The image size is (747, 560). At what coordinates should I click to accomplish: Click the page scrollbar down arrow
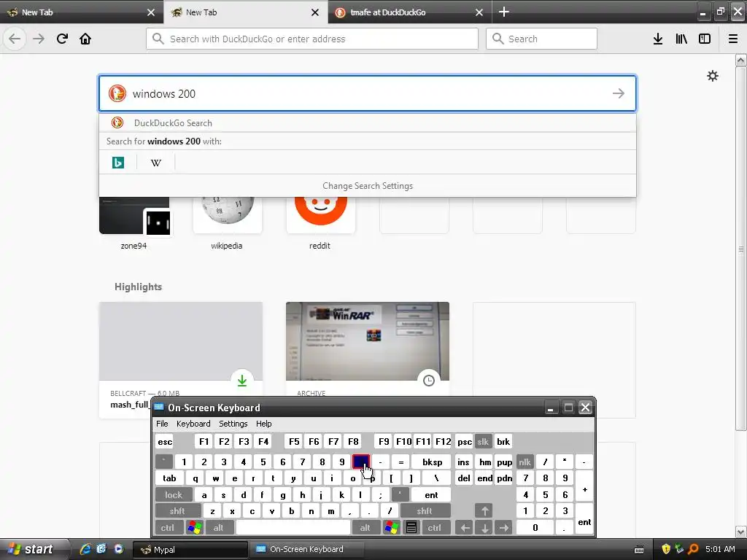coord(741,532)
